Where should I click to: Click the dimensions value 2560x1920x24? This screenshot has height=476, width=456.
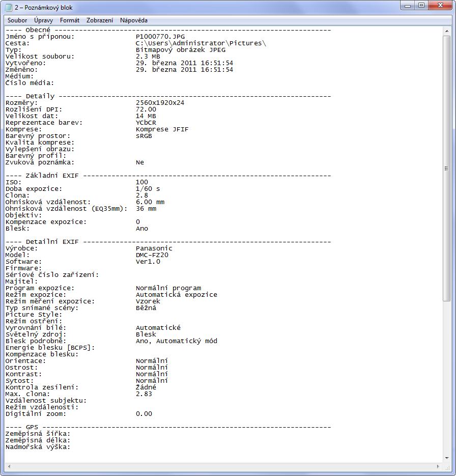click(x=160, y=103)
